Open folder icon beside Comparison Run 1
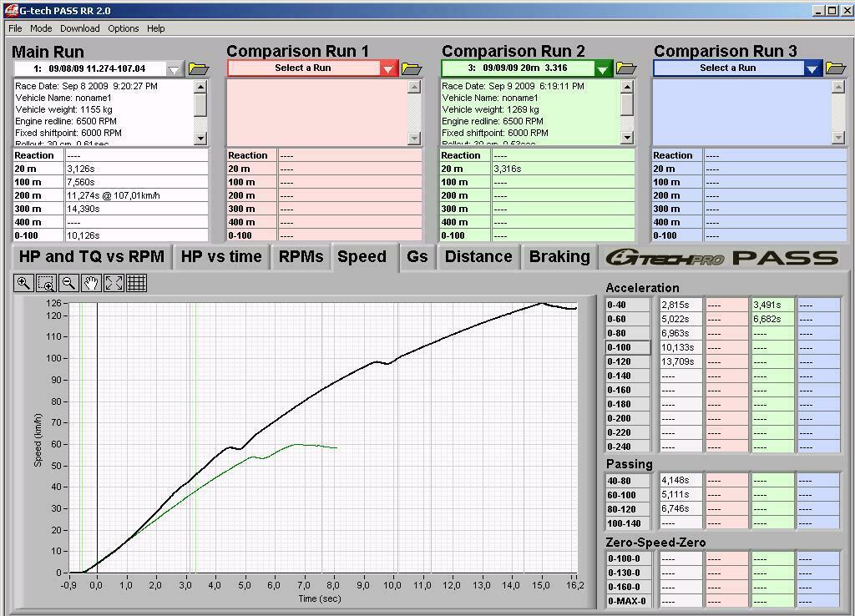 pyautogui.click(x=412, y=68)
